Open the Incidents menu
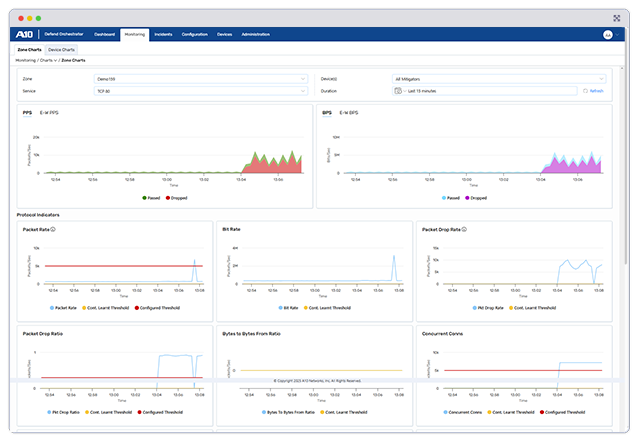 [x=163, y=34]
